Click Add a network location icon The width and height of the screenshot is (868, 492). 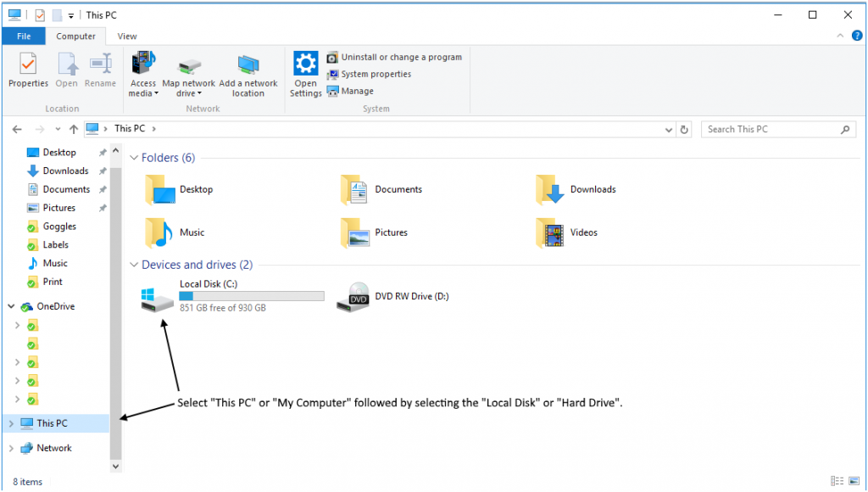point(248,64)
